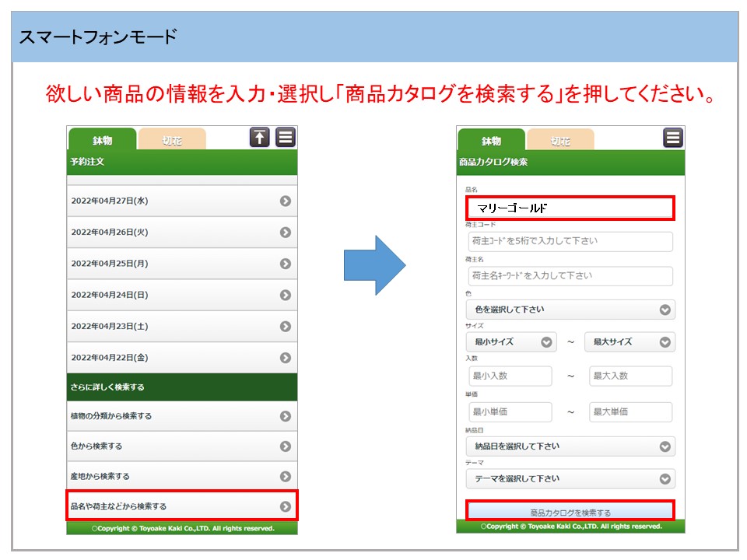The height and width of the screenshot is (560, 747).
Task: Open the 2022年04月22日(金) order date
Action: click(182, 358)
